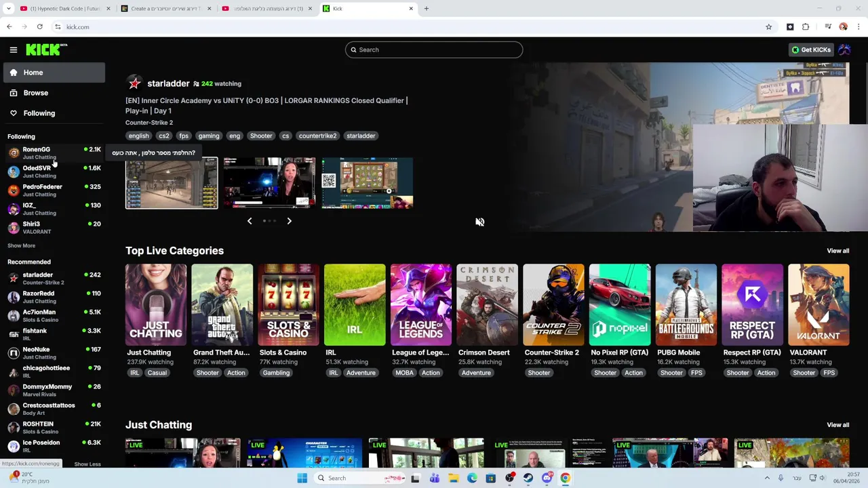View all Just Chatting streams
This screenshot has width=868, height=488.
837,425
